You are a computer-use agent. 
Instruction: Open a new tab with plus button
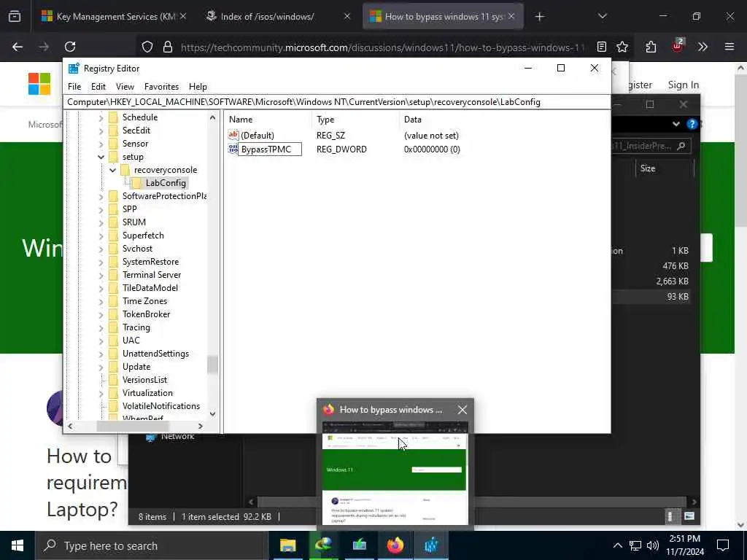(539, 17)
